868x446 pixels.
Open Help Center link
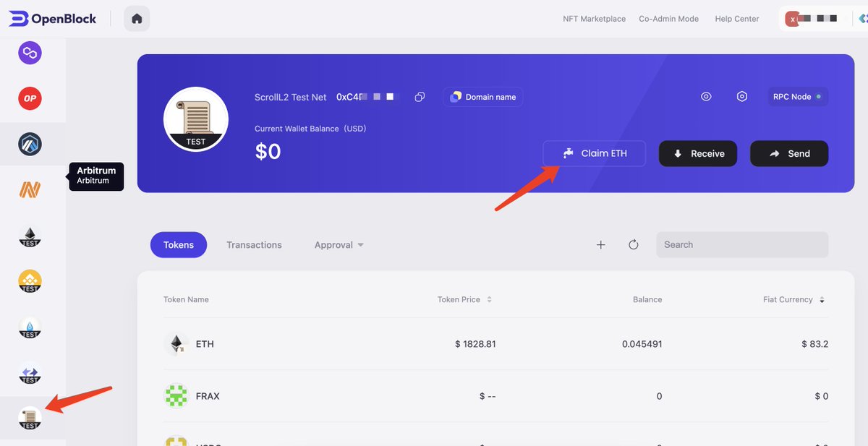click(x=737, y=19)
